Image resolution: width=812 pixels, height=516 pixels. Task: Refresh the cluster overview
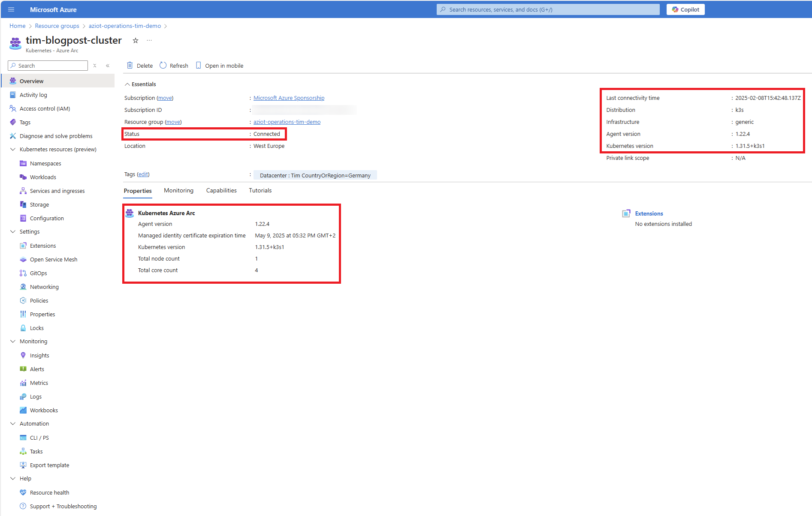tap(174, 66)
